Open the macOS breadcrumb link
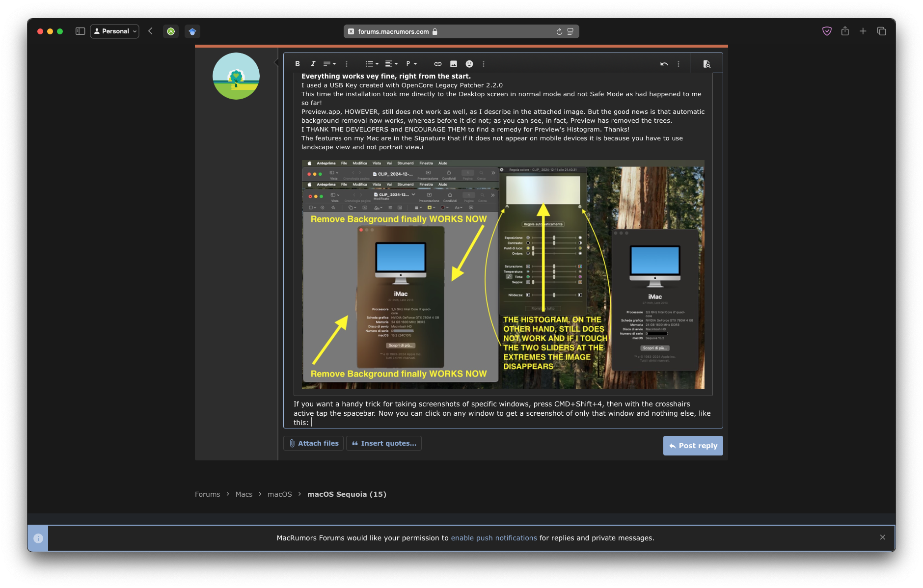The height and width of the screenshot is (588, 923). [280, 494]
